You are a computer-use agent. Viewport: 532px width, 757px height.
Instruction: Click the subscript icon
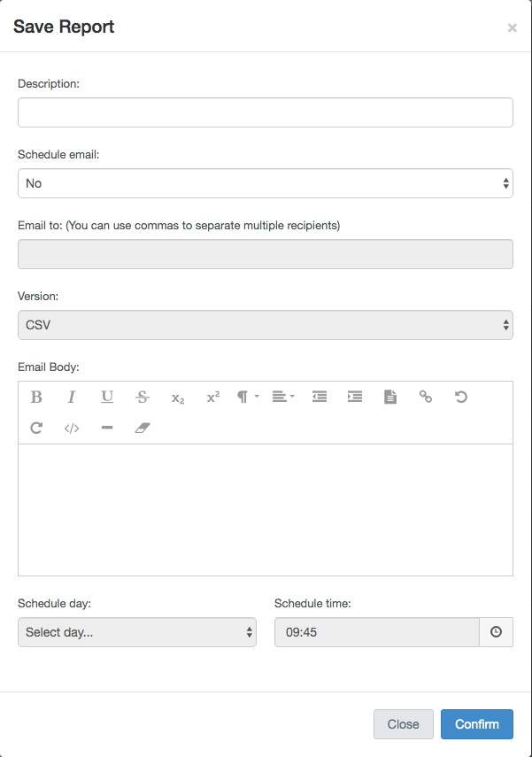178,398
